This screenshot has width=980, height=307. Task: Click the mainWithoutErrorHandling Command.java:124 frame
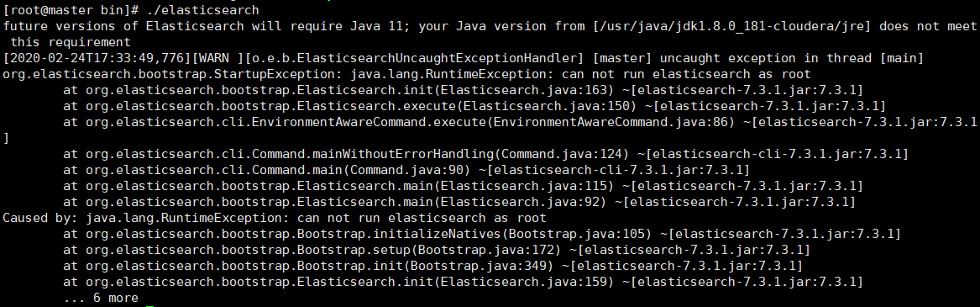pos(485,154)
